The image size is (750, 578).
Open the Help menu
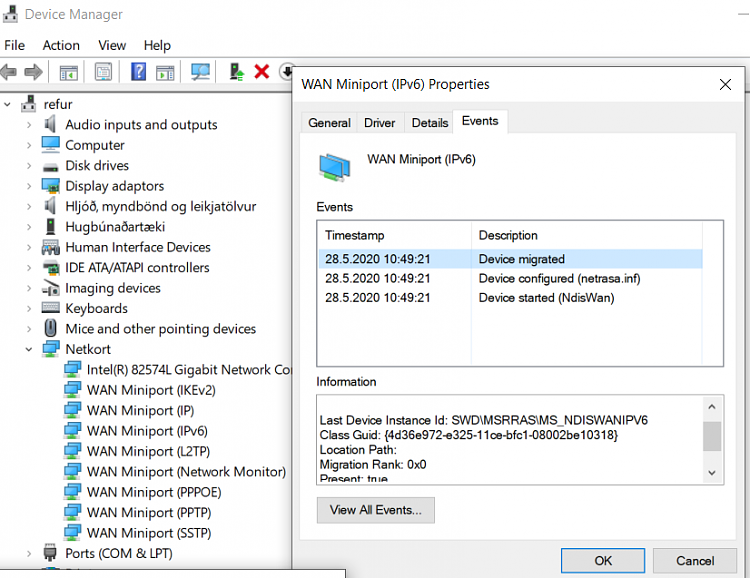click(157, 45)
